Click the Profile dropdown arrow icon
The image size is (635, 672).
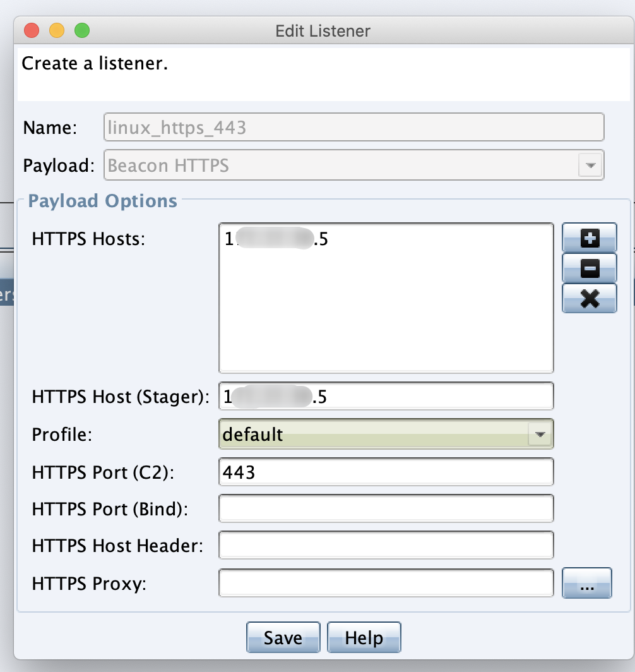pyautogui.click(x=540, y=434)
